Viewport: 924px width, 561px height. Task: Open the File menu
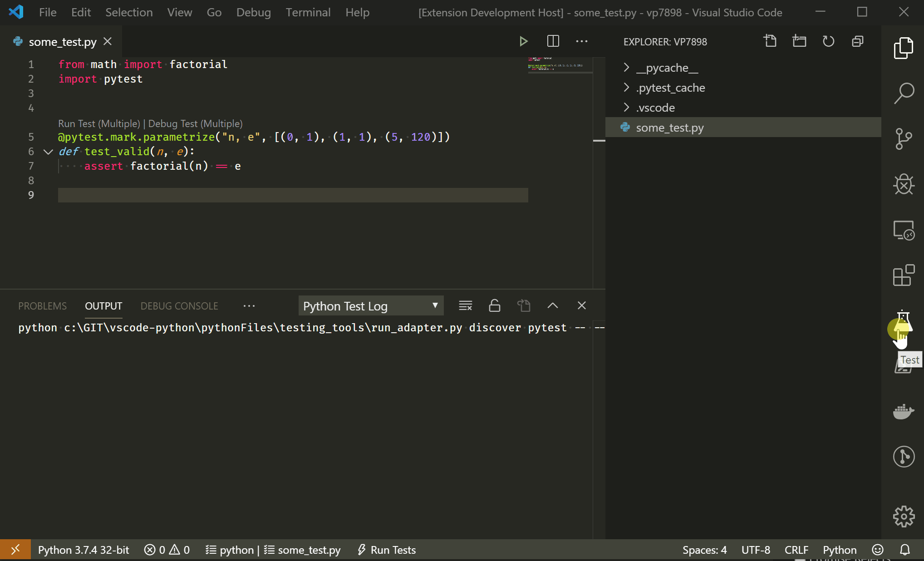pos(48,12)
